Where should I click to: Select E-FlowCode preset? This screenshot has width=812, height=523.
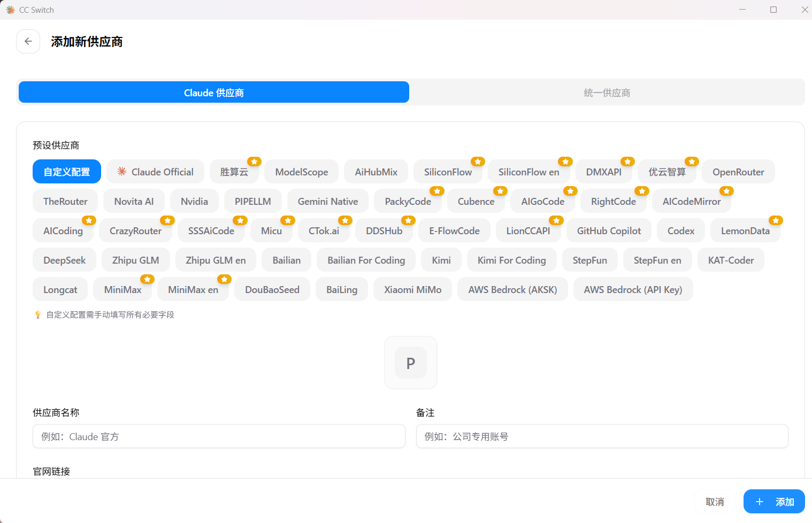(454, 230)
